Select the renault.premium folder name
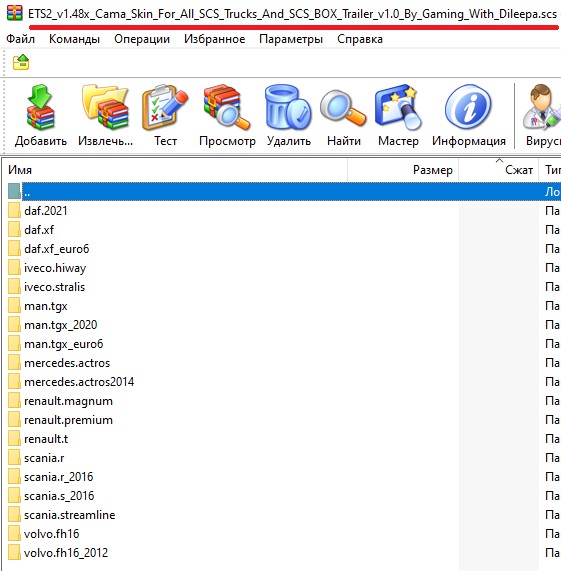The width and height of the screenshot is (561, 571). (x=68, y=420)
